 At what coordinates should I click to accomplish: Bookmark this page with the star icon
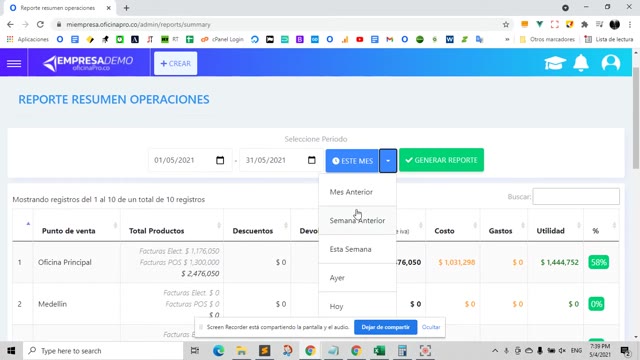tap(506, 24)
